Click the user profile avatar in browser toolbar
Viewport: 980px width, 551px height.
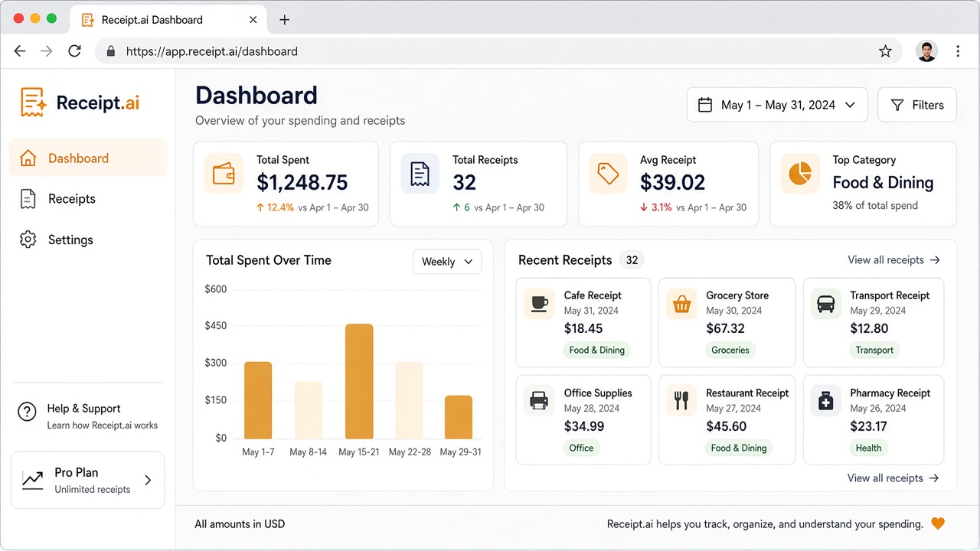pos(926,51)
